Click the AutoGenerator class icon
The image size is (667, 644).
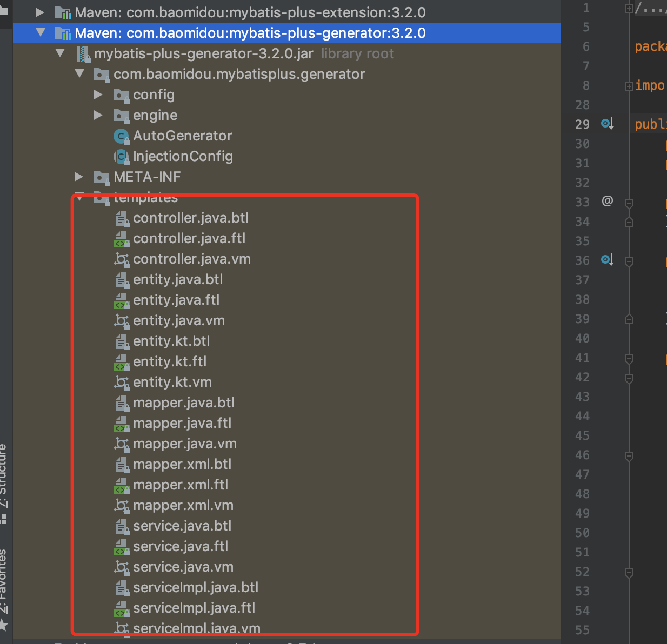(121, 136)
